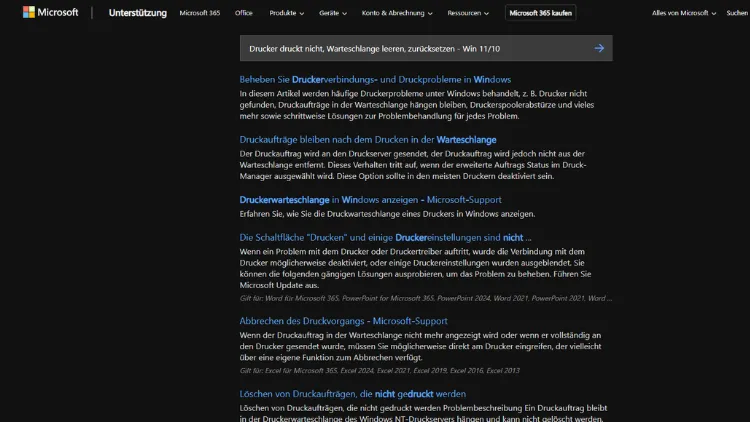Expand the Geräte dropdown
Image resolution: width=750 pixels, height=422 pixels.
pyautogui.click(x=333, y=13)
